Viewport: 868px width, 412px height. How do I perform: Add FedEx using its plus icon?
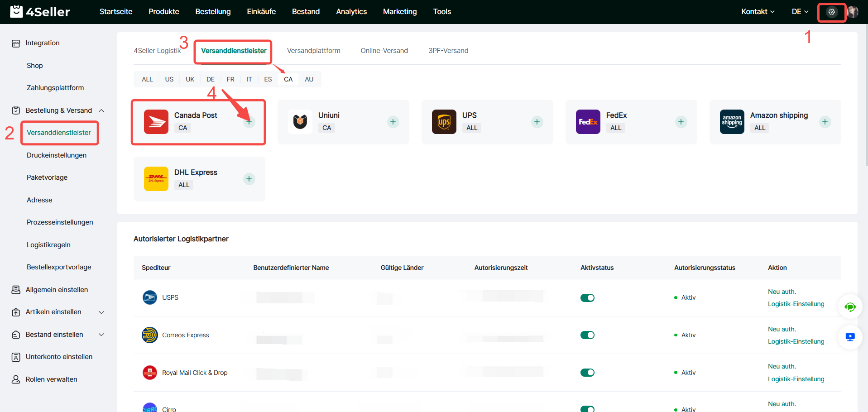point(681,122)
